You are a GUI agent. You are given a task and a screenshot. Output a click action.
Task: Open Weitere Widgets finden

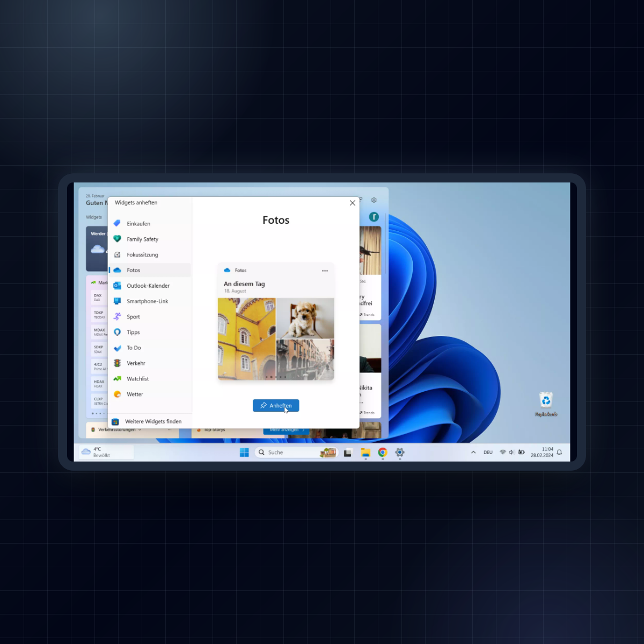[x=150, y=422]
